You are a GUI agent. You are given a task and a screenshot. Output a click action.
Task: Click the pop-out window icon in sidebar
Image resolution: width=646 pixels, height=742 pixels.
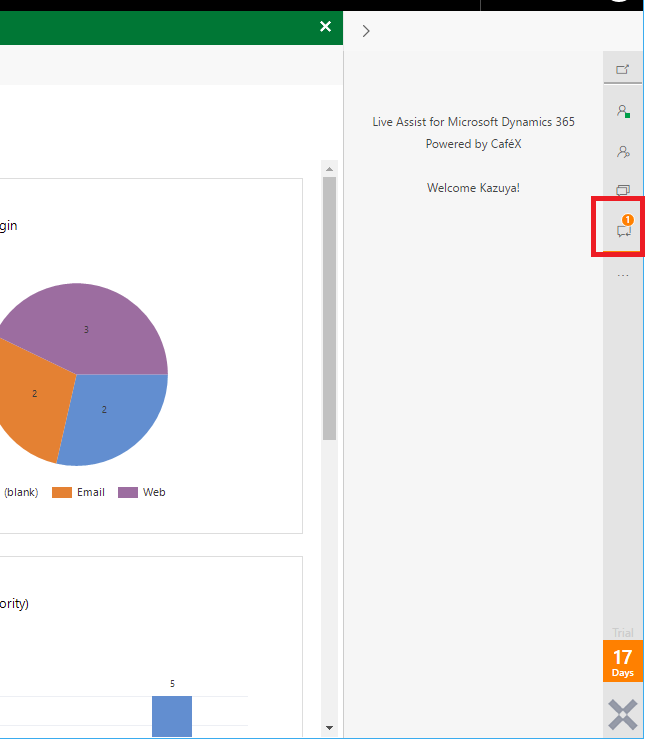622,70
